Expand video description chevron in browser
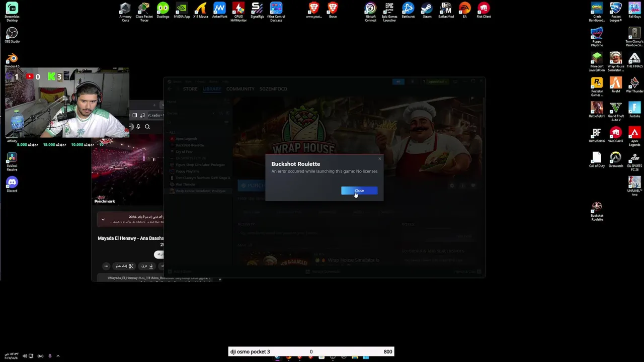644x362 pixels. (x=103, y=219)
